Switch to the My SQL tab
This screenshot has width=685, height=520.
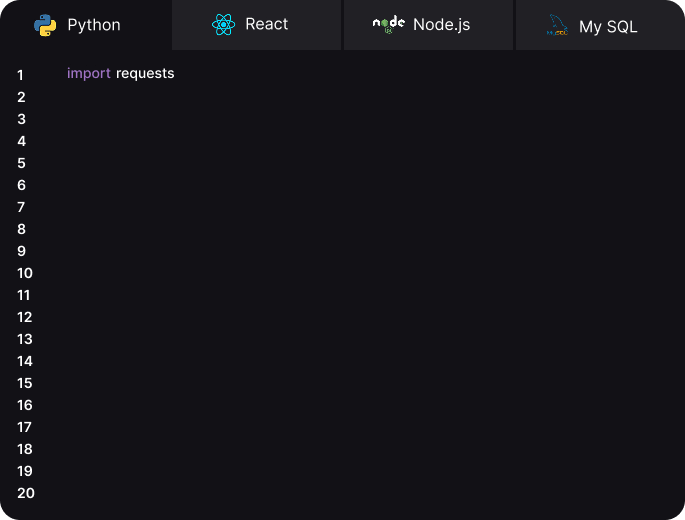pyautogui.click(x=600, y=25)
